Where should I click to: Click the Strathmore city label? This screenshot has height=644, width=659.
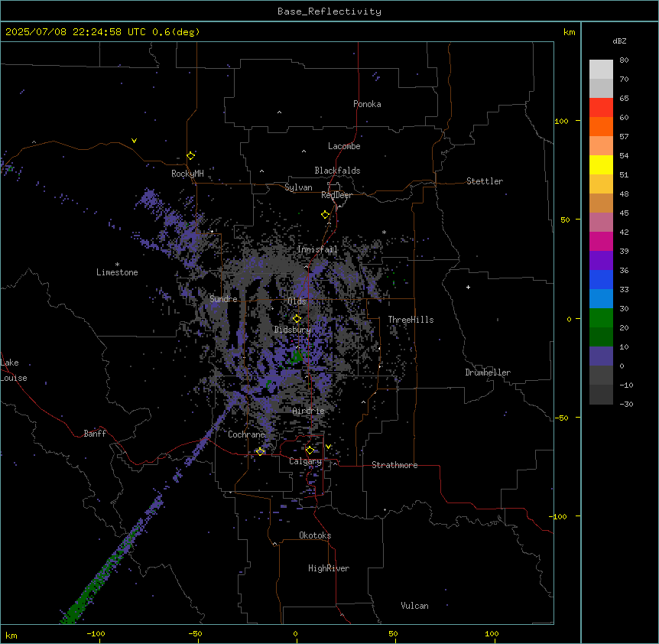[394, 465]
